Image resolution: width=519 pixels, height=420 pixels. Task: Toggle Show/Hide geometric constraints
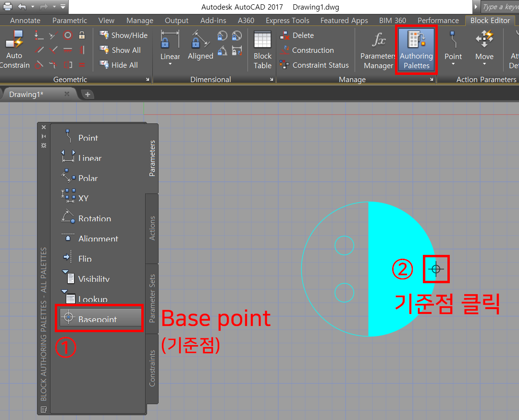click(x=124, y=35)
